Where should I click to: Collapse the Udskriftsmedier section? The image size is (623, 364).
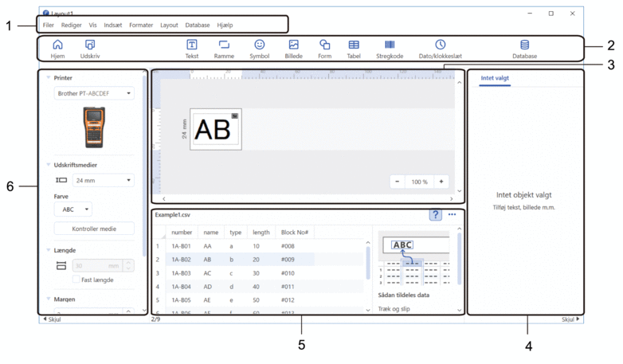(48, 163)
